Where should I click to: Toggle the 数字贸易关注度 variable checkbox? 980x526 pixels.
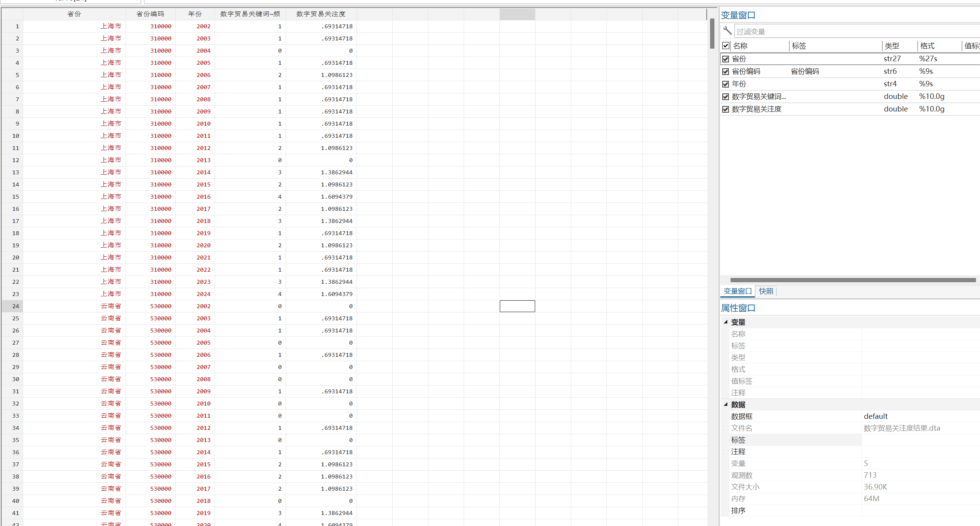coord(725,109)
